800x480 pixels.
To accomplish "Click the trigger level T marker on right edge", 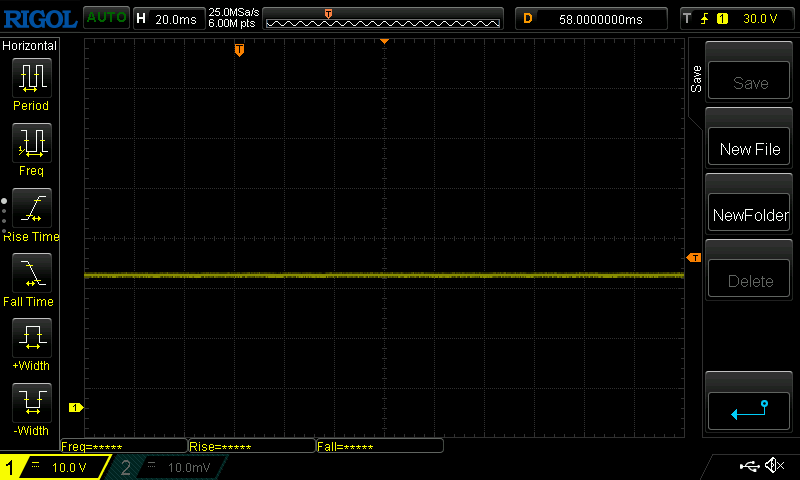I will click(693, 258).
